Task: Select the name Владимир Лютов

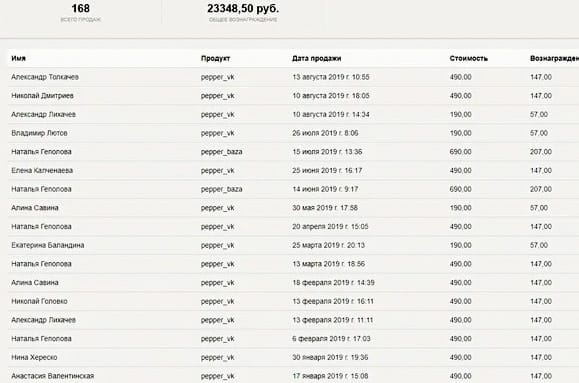Action: tap(39, 133)
